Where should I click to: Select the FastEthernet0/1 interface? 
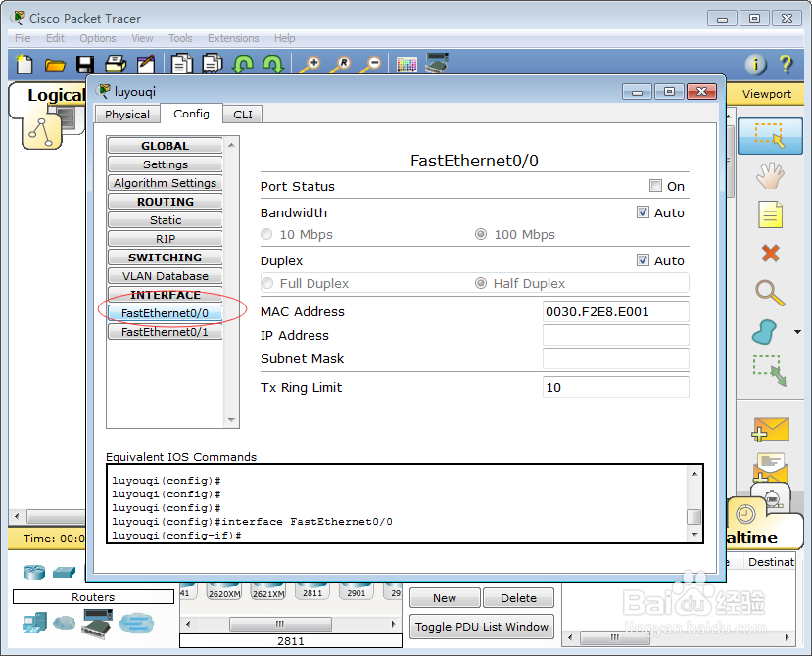click(x=166, y=332)
